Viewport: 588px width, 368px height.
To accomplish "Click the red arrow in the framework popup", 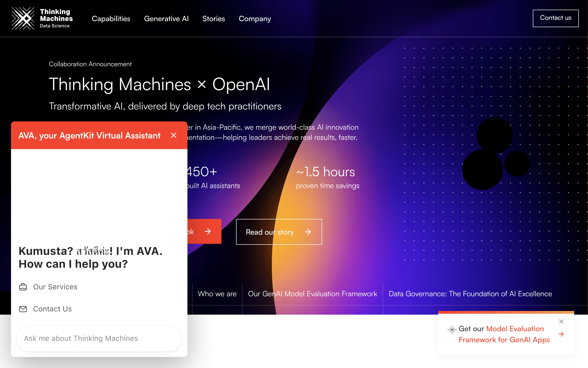I will coord(561,334).
